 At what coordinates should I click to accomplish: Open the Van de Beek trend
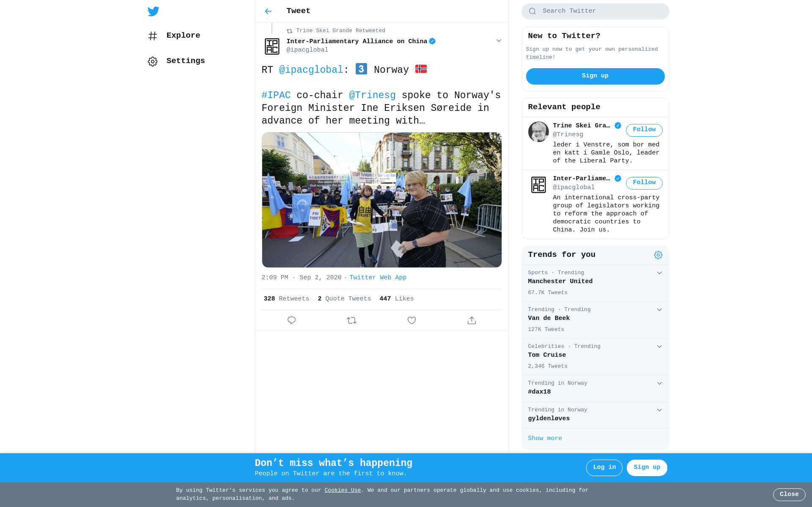595,320
